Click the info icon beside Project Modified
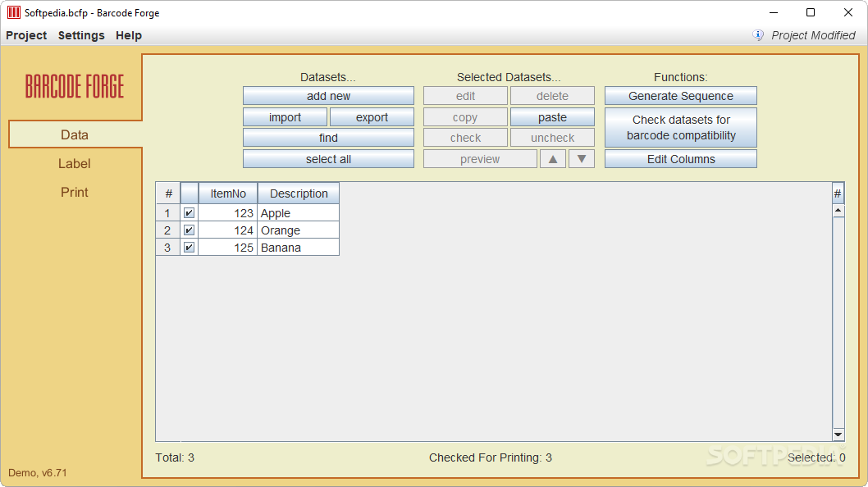 758,35
